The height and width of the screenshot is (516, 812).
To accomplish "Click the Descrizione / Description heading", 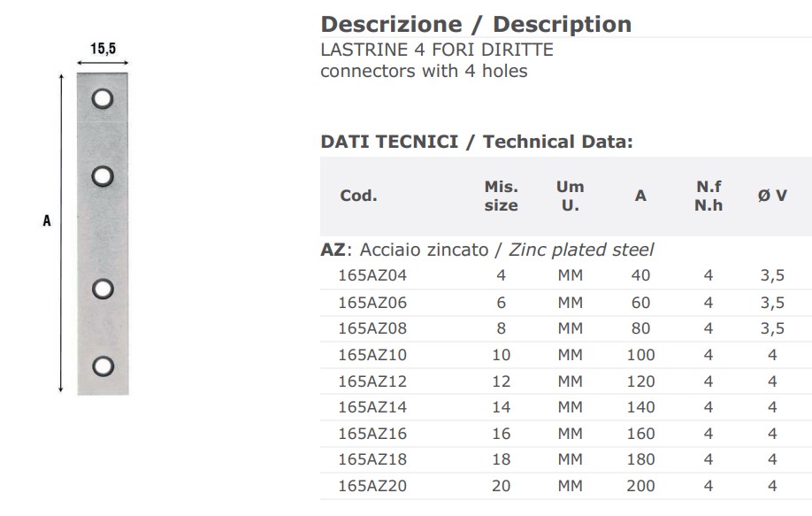I will click(476, 25).
